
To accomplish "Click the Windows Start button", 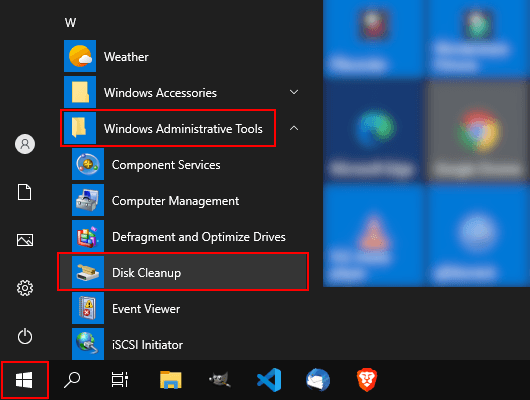I will 24,380.
